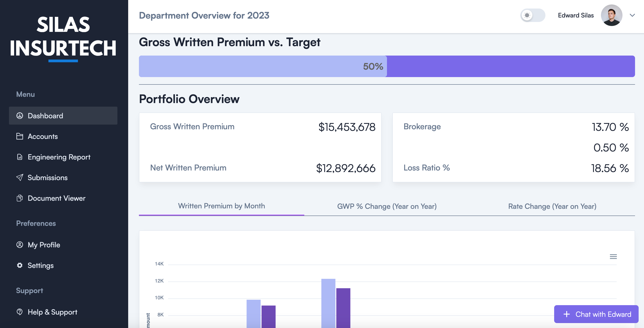The height and width of the screenshot is (328, 644).
Task: Click the Edward Silas username
Action: tap(576, 15)
